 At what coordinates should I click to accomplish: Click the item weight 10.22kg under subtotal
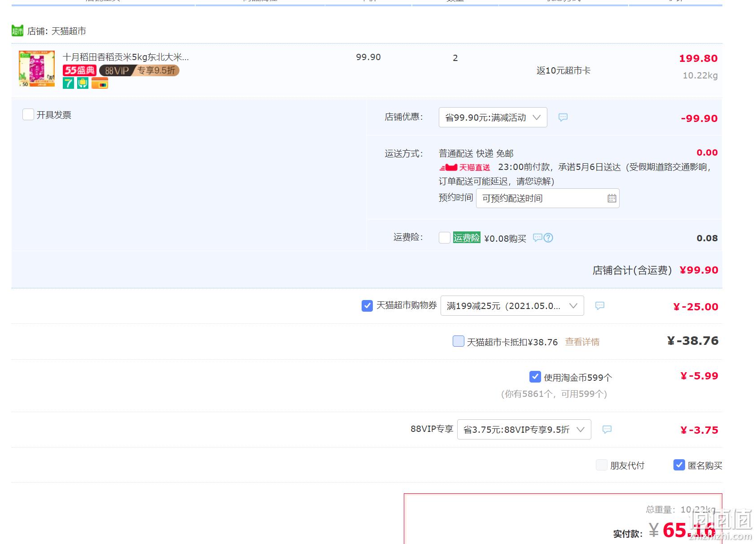pos(700,75)
